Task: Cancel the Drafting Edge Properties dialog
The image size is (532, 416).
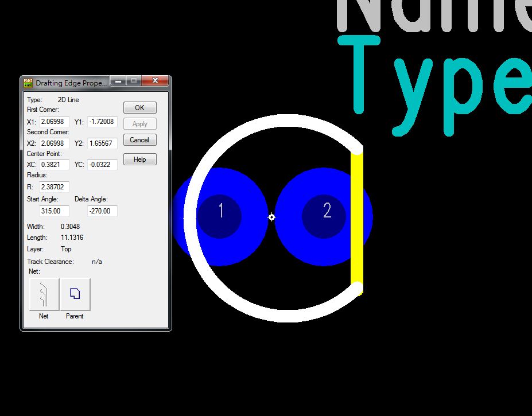Action: (140, 140)
